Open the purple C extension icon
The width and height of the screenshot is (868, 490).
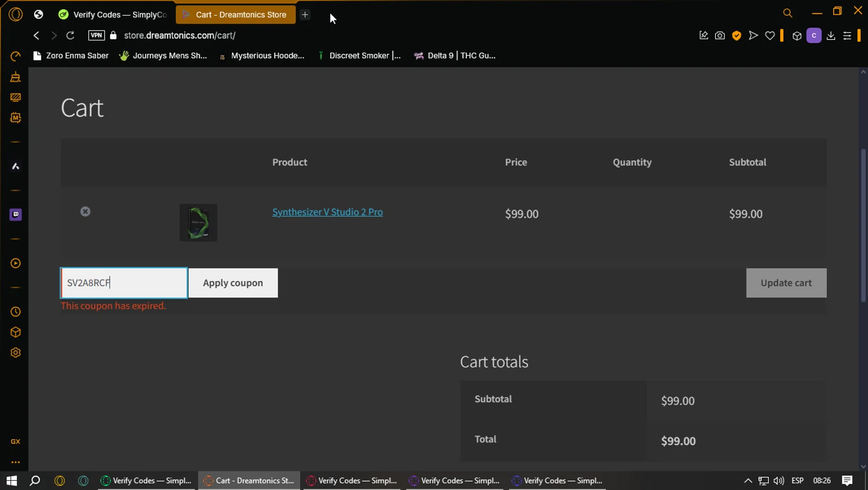coord(814,35)
